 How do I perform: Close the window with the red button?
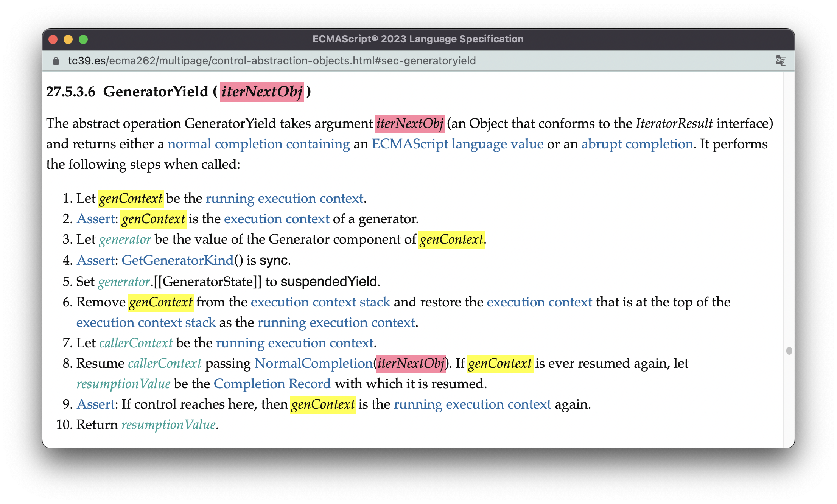[x=53, y=39]
